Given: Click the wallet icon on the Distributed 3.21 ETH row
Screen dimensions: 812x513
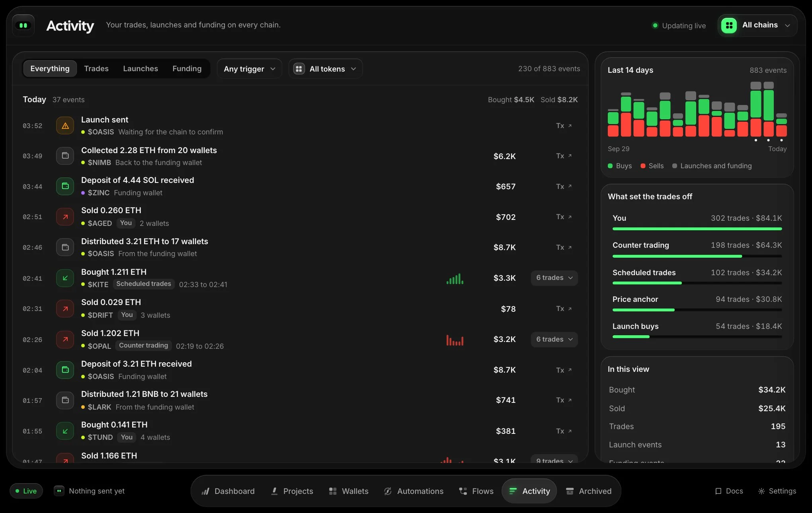Looking at the screenshot, I should point(65,247).
